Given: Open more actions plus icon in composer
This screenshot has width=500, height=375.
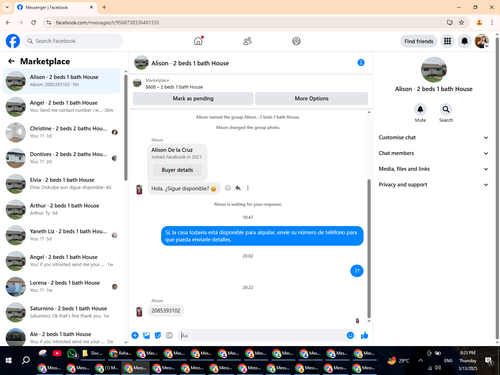Looking at the screenshot, I should coord(135,335).
